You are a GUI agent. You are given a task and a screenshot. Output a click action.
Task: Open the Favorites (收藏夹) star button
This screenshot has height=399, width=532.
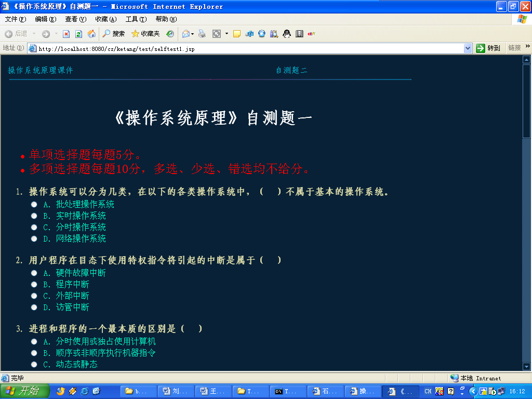145,34
